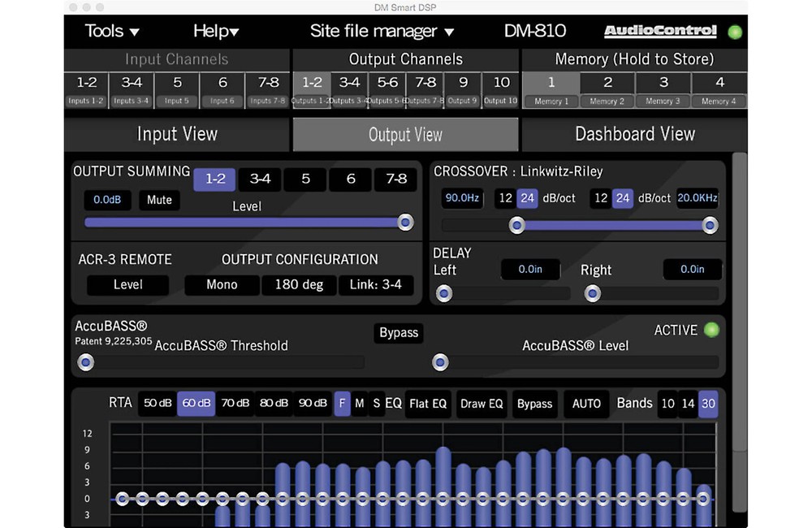Screen dimensions: 812x528
Task: Click the Right delay slider handle
Action: pyautogui.click(x=593, y=294)
